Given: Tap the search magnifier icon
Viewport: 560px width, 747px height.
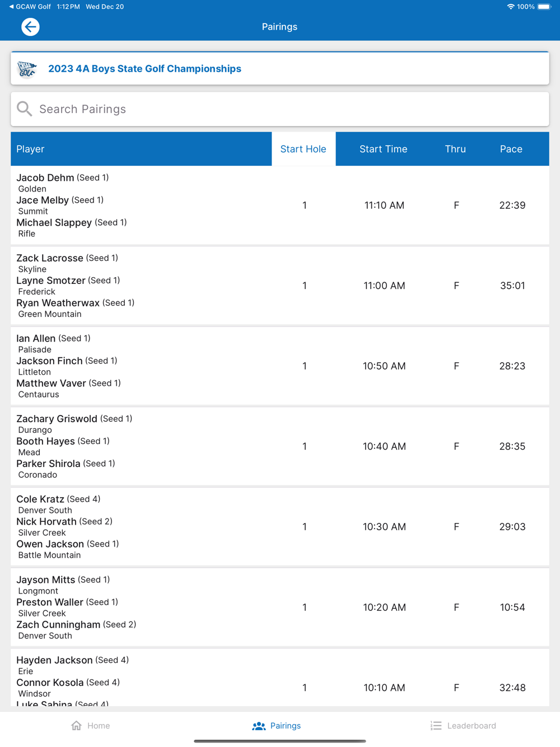Looking at the screenshot, I should click(x=25, y=109).
